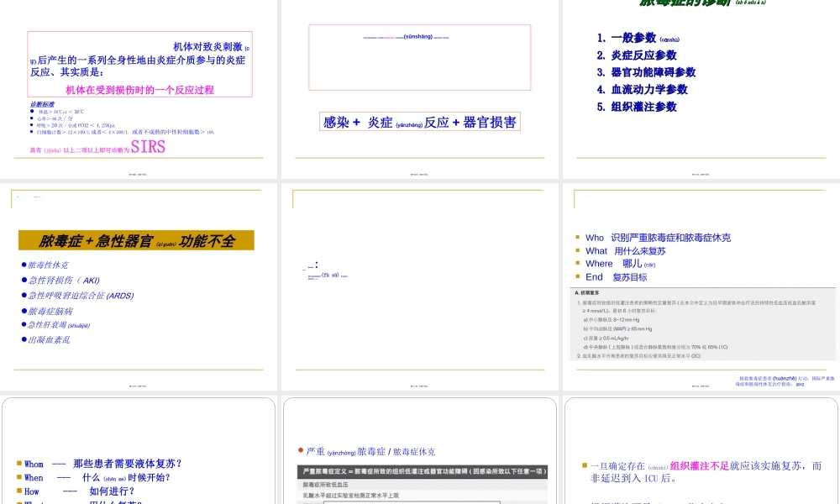840x504 pixels.
Task: Click the dark 严重脓毒症定义 table header
Action: 423,471
